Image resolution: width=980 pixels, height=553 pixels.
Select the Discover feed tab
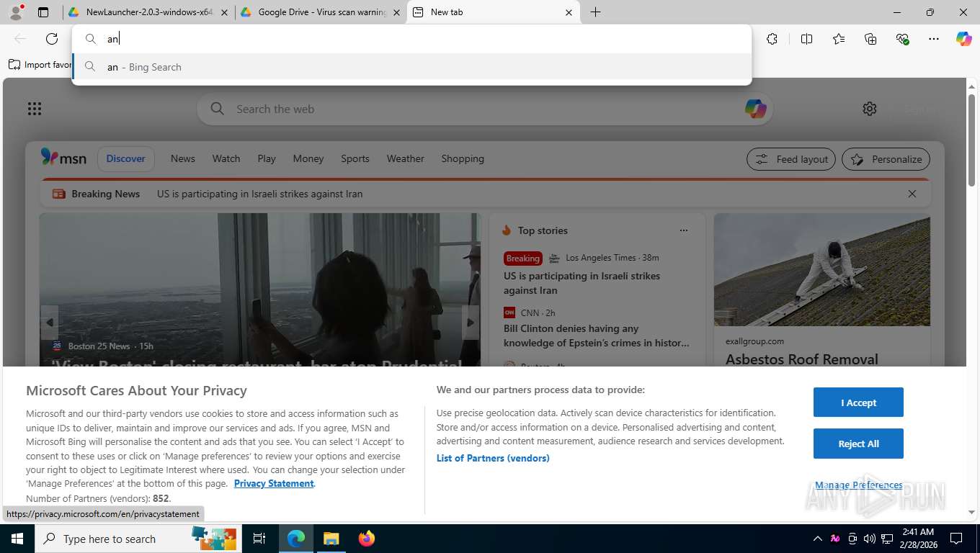125,158
